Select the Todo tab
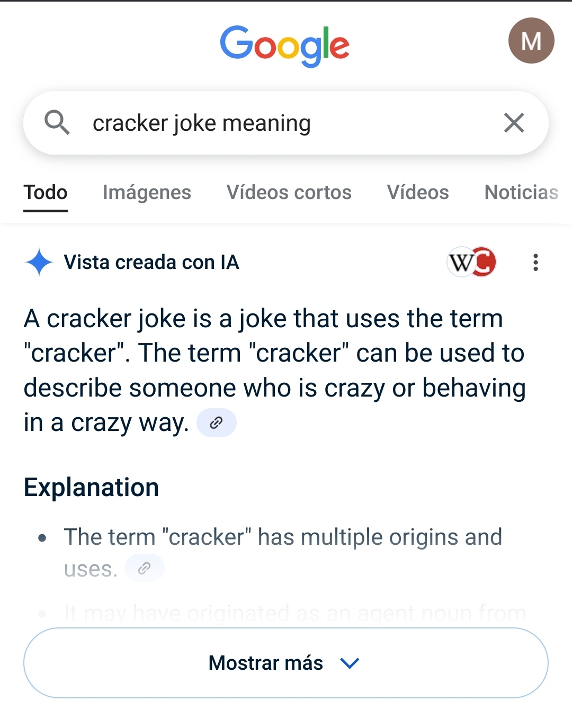572x728 pixels. point(46,192)
